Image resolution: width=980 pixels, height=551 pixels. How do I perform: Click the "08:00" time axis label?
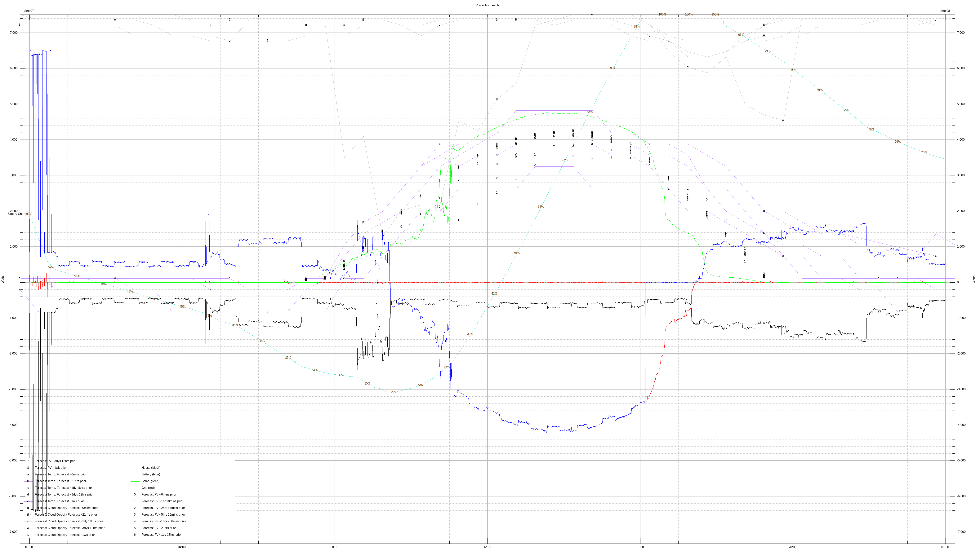[x=334, y=547]
